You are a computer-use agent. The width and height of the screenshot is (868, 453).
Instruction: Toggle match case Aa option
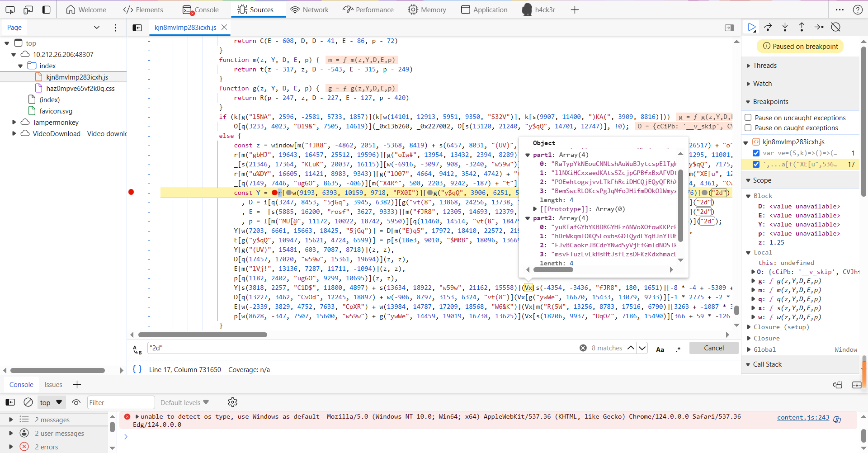click(660, 349)
